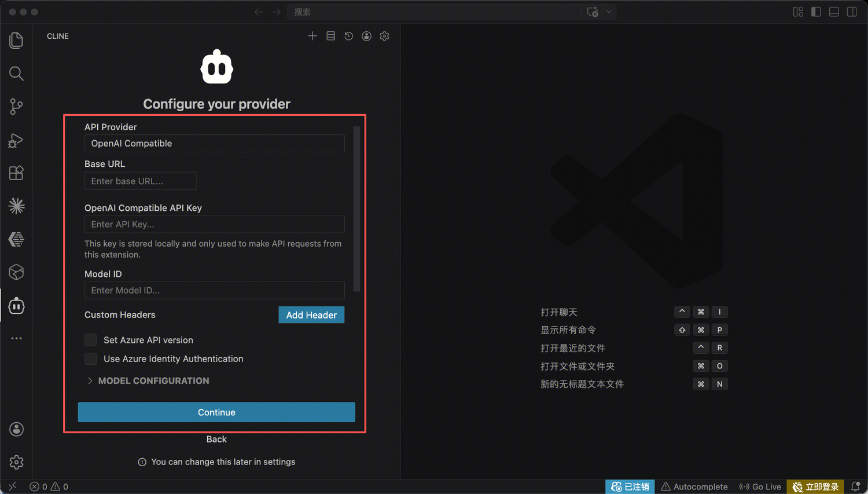The image size is (868, 494).
Task: Open the Source Control view
Action: 16,107
